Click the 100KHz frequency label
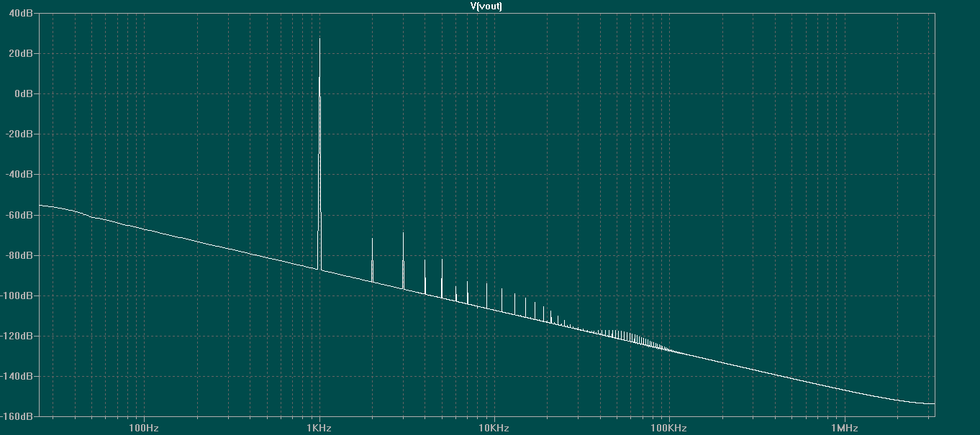Screen dimensions: 980x435 tap(669, 428)
